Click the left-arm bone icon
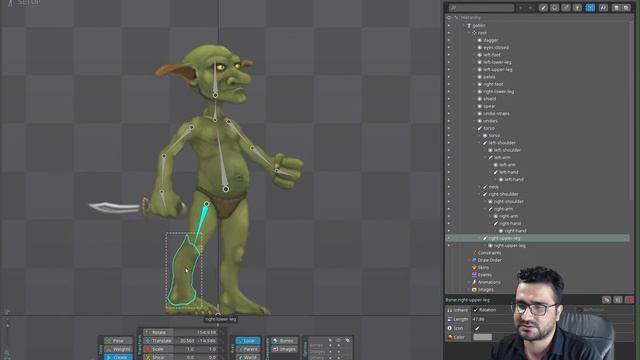 pyautogui.click(x=491, y=158)
